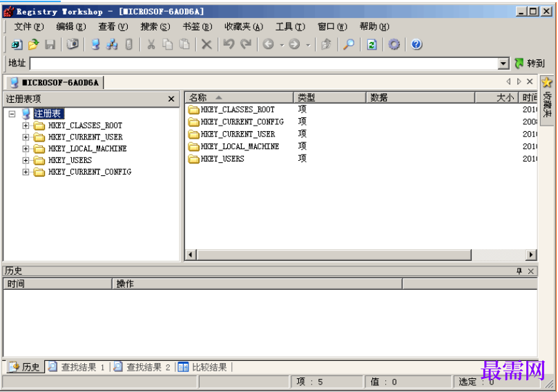558x392 pixels.
Task: Open the 文件(F) menu
Action: pos(29,27)
